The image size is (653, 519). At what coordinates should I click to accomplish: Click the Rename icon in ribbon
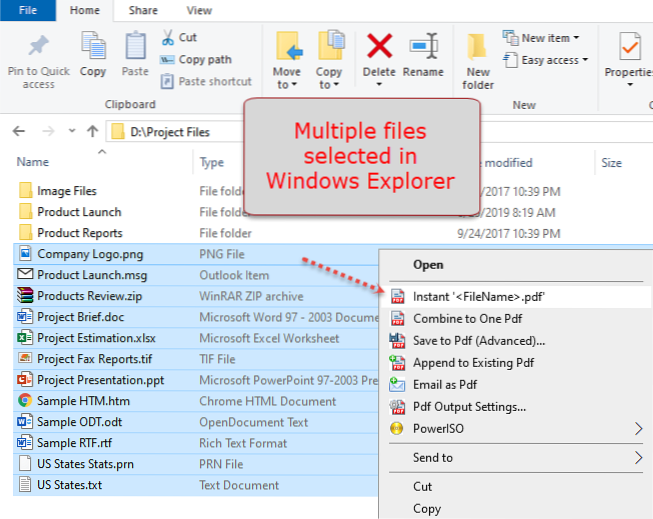tap(423, 47)
